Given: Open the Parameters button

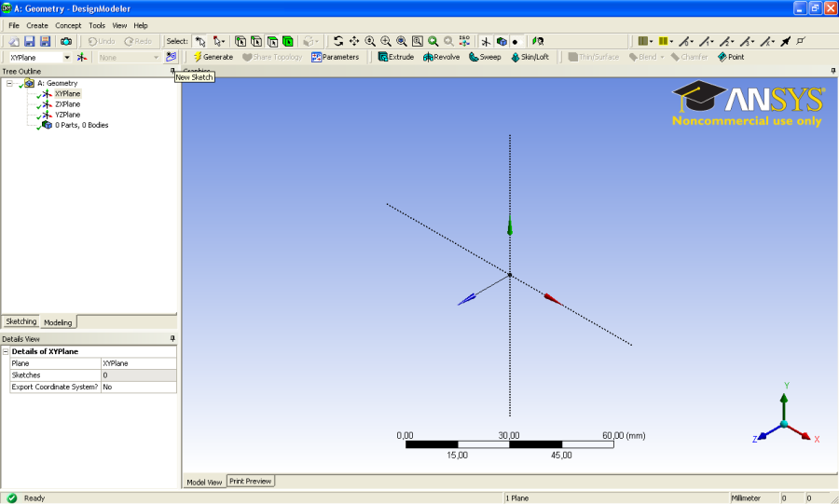Looking at the screenshot, I should 336,57.
